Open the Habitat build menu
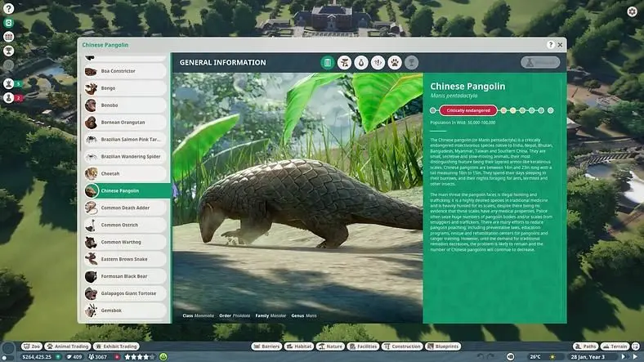Screen dimensions: 644x362 [299, 346]
